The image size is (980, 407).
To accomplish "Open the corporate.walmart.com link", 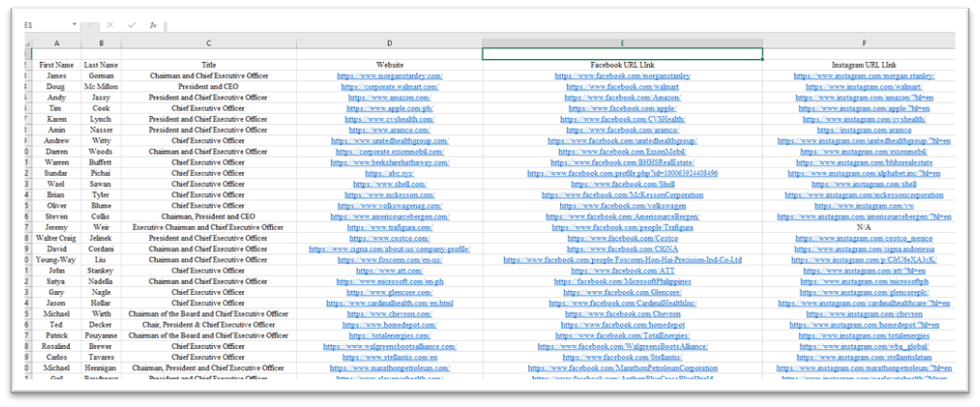I will pyautogui.click(x=389, y=87).
